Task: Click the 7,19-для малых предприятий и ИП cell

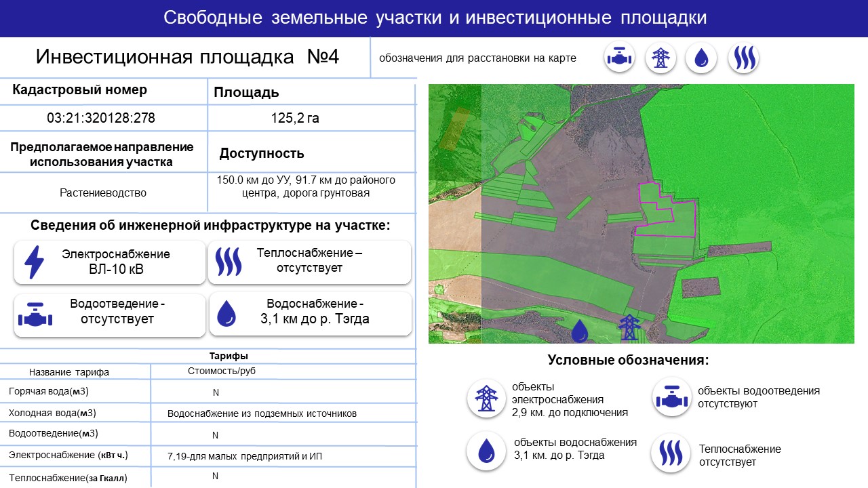Action: (x=245, y=457)
